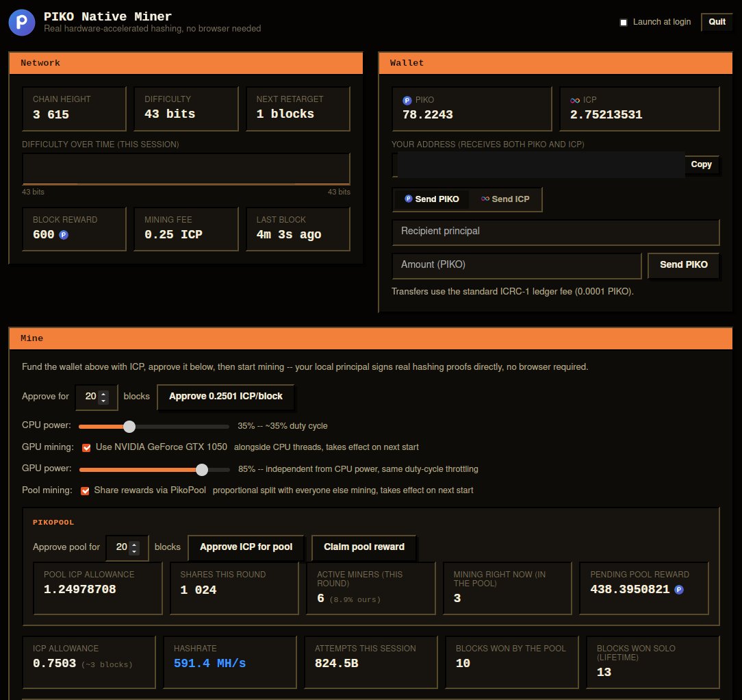Click next retarget value 1 blocks
The height and width of the screenshot is (700, 742).
pos(285,114)
